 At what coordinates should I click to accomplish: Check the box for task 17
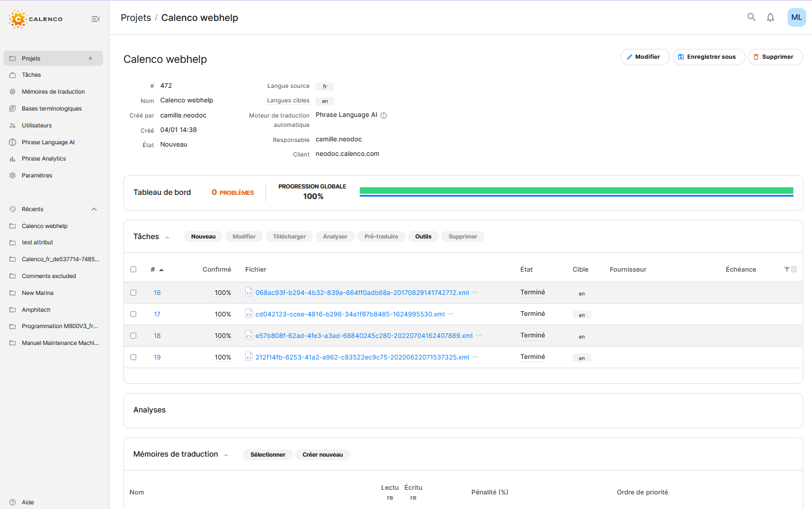tap(133, 314)
